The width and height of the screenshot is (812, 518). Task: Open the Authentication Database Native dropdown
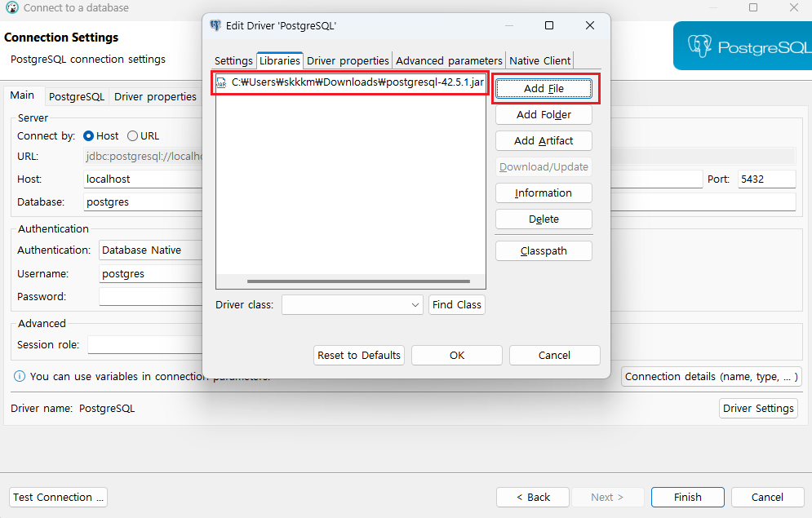[x=151, y=250]
